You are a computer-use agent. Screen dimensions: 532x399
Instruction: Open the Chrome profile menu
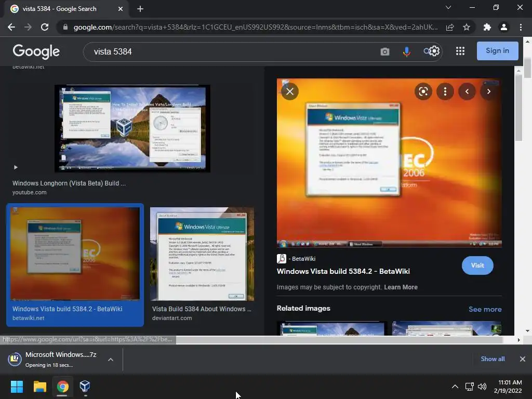point(504,27)
